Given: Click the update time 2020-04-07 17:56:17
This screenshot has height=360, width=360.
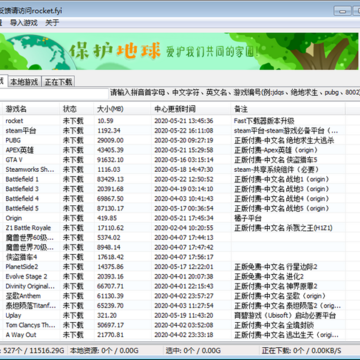Looking at the screenshot, I should coord(184,257).
